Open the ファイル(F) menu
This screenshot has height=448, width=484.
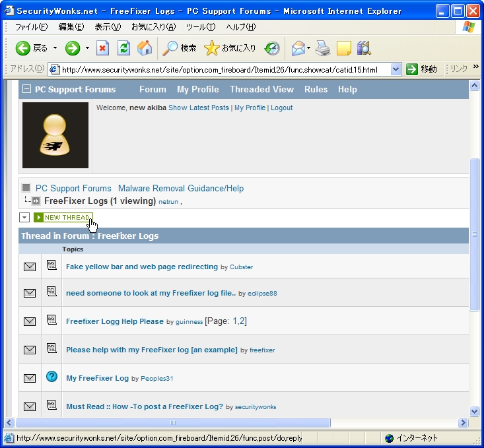pos(31,27)
